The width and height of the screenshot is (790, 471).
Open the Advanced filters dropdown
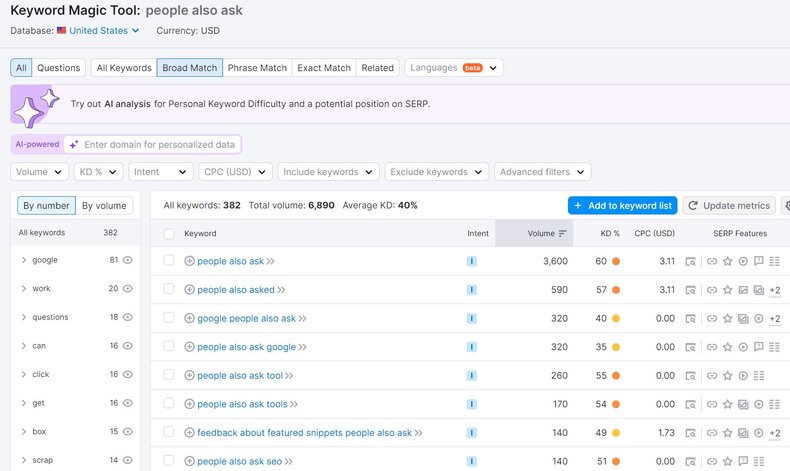543,172
